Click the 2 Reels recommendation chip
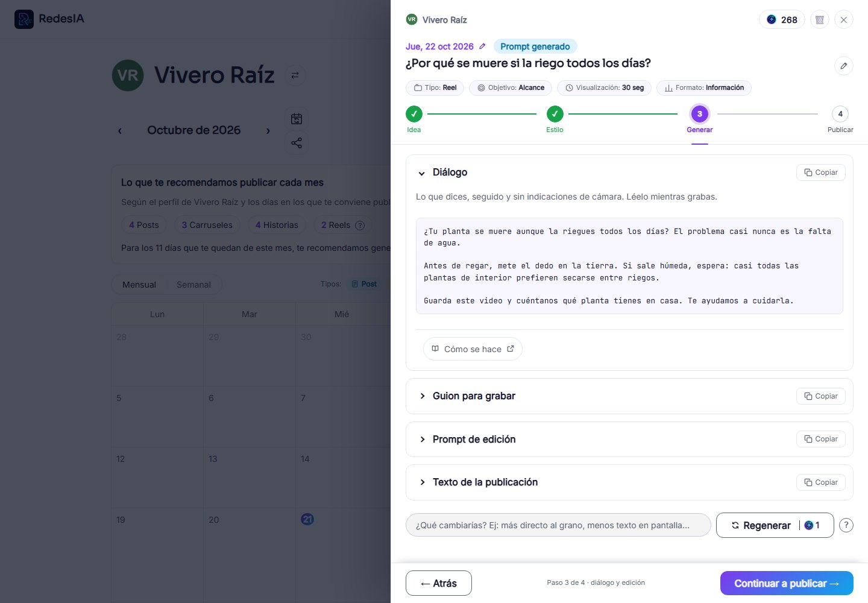 coord(342,225)
